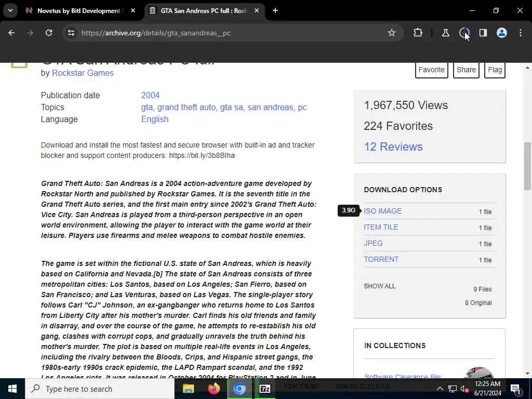Open the 'pc' topic link
532x399 pixels.
302,108
